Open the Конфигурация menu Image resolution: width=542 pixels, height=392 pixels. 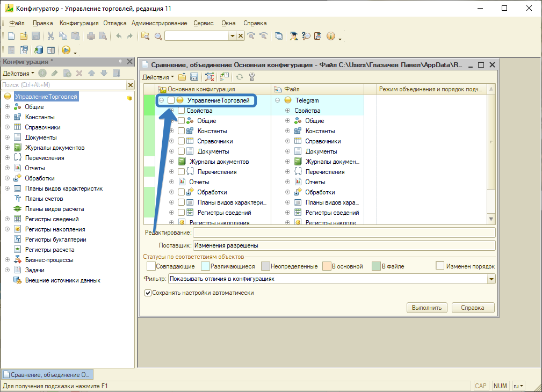pos(78,23)
